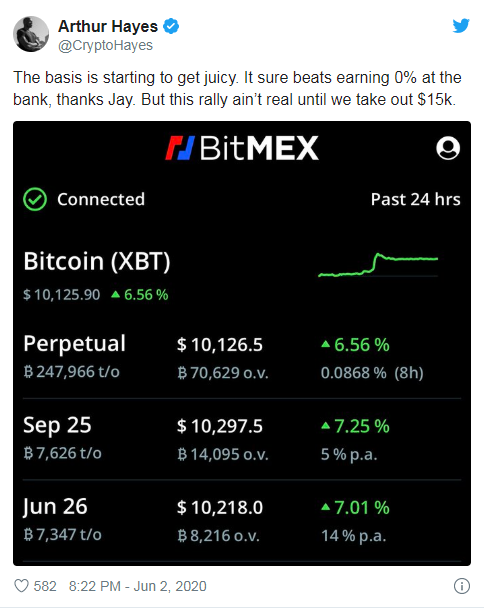Click the Bitcoin (XBT) heading
This screenshot has height=608, width=484.
pos(97,261)
